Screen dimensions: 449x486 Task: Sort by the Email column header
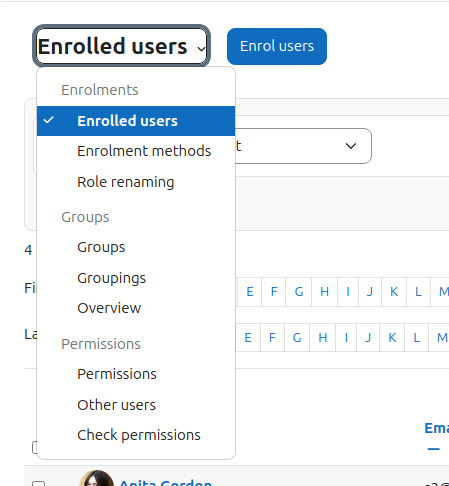[437, 428]
